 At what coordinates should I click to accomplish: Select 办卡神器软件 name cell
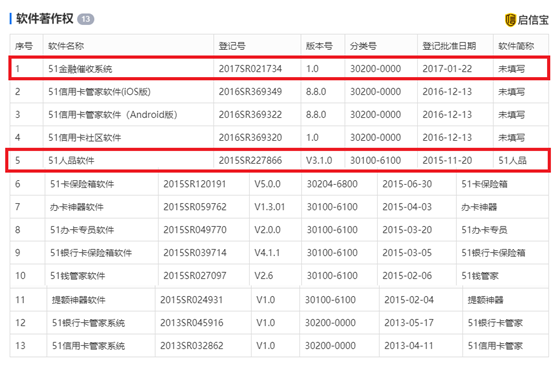77,207
